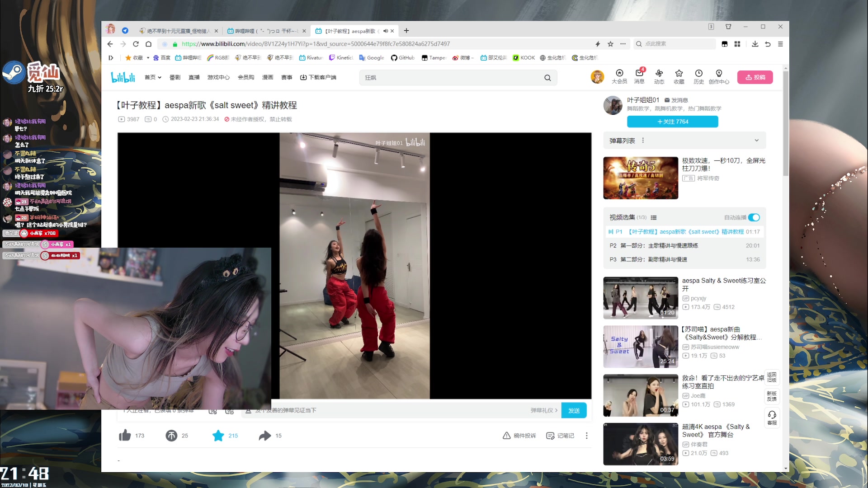Image resolution: width=868 pixels, height=488 pixels.
Task: Open the 大会员 membership icon
Action: 619,76
